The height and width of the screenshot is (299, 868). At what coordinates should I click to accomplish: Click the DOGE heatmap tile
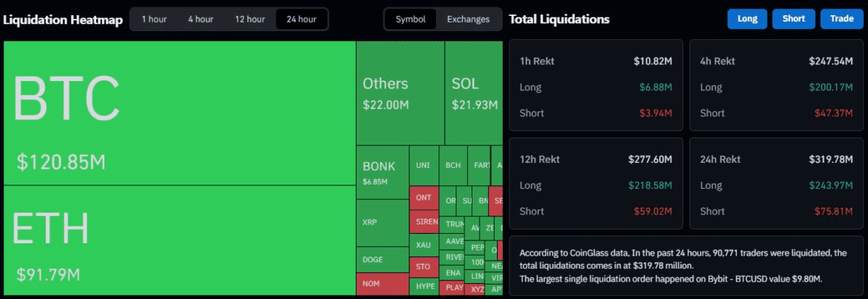pos(383,259)
